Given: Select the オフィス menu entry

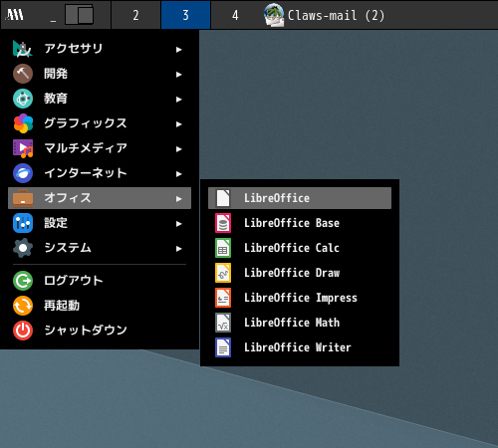Looking at the screenshot, I should pyautogui.click(x=100, y=198).
